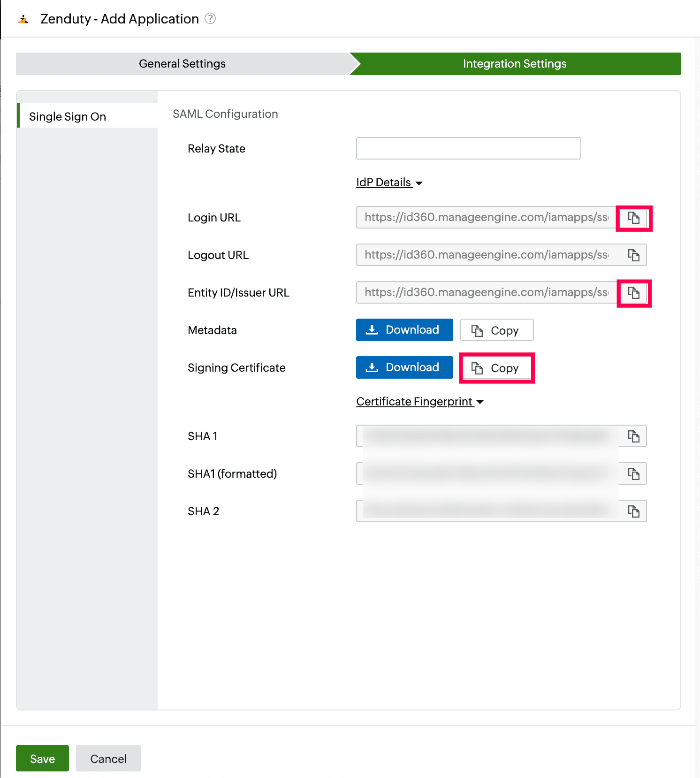Image resolution: width=700 pixels, height=778 pixels.
Task: Click the Zenduty logo icon
Action: point(23,19)
